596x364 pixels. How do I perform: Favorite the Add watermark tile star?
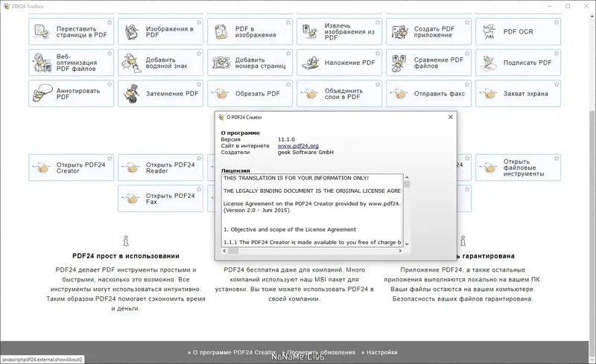(x=199, y=53)
